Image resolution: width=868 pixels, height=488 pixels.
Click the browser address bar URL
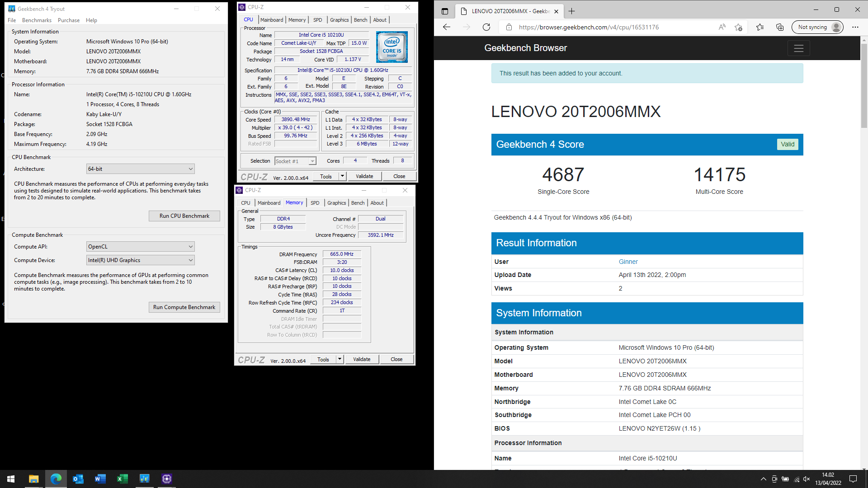589,27
